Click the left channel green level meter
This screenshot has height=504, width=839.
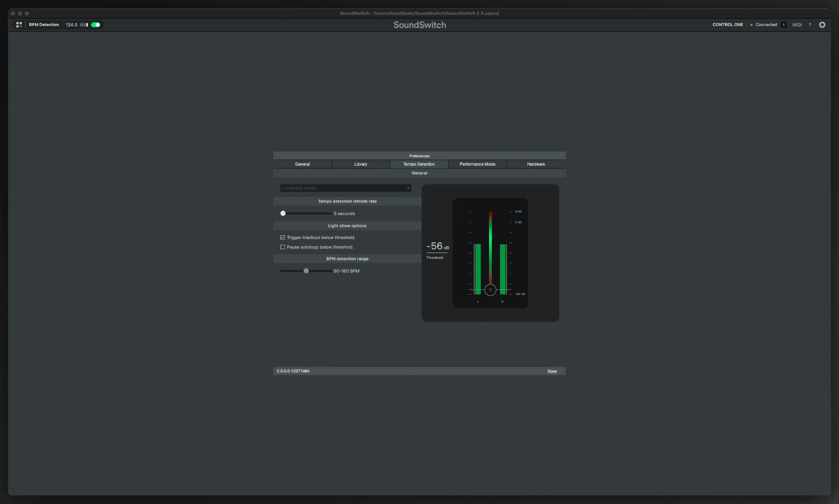tap(477, 269)
